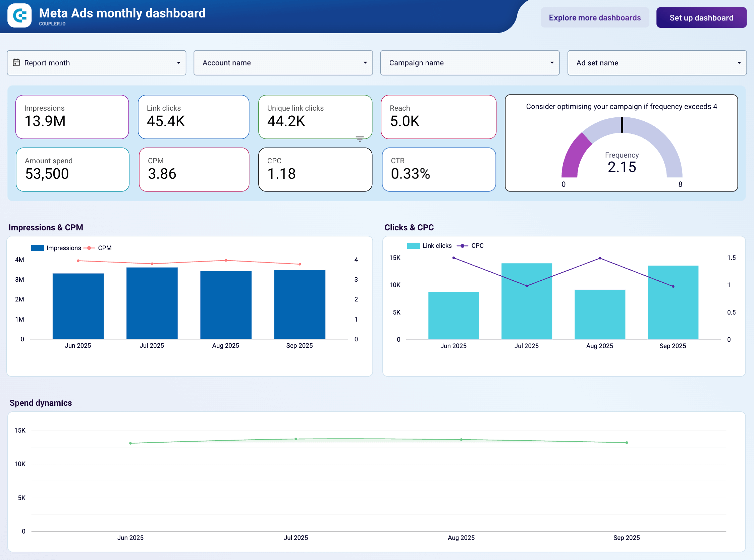Image resolution: width=754 pixels, height=560 pixels.
Task: Open the Report month dropdown
Action: (96, 63)
